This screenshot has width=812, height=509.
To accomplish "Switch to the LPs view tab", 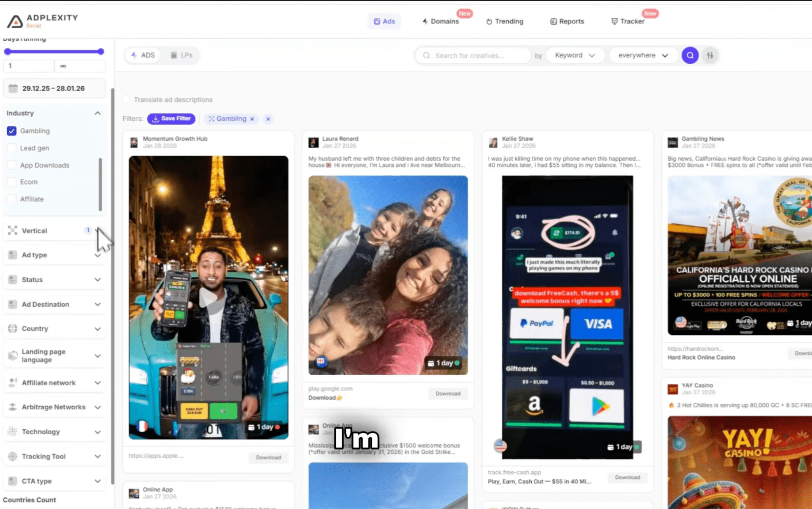I will point(182,55).
